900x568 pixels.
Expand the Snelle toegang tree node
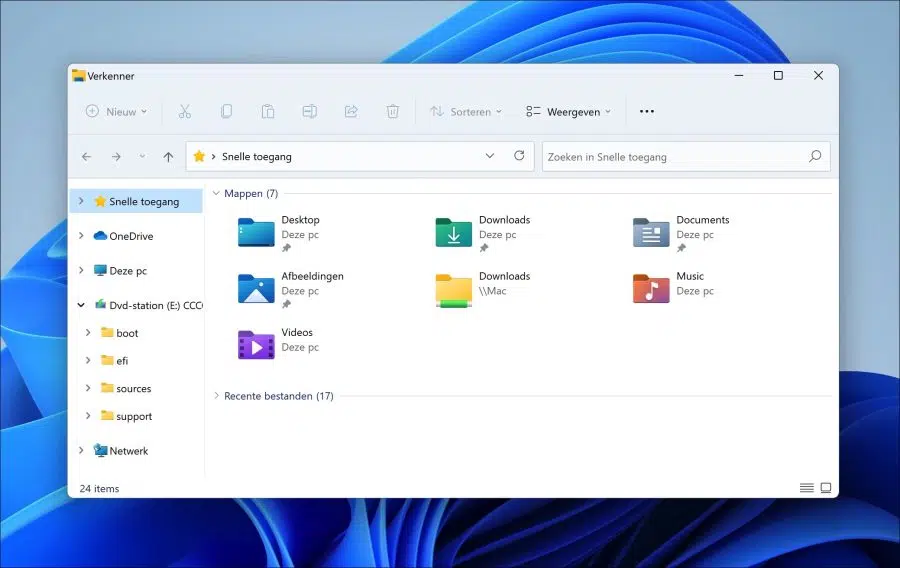(81, 201)
